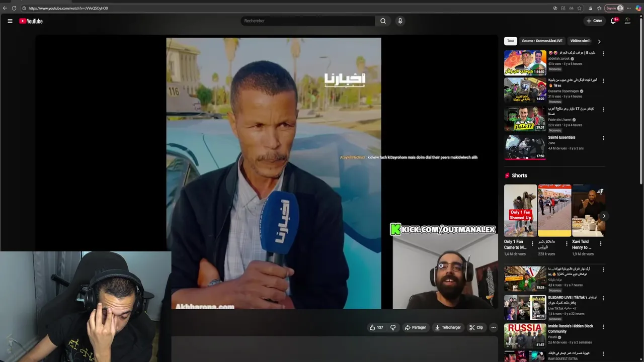The width and height of the screenshot is (644, 362).
Task: Open options for Inside Russia's Hidden video
Action: click(603, 327)
